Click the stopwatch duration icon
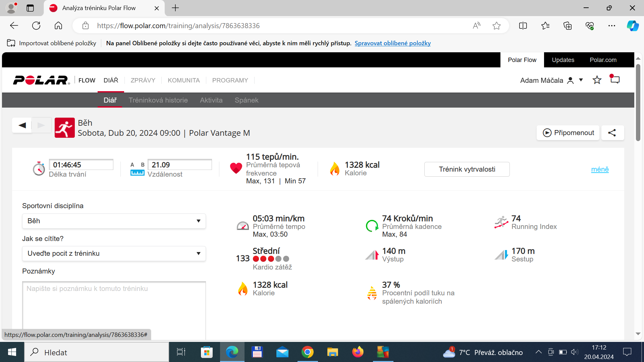Viewport: 644px width, 362px height. (x=39, y=169)
